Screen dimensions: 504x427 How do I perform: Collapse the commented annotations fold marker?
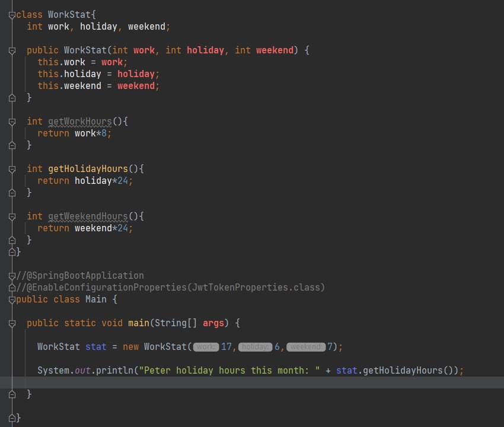click(x=12, y=276)
